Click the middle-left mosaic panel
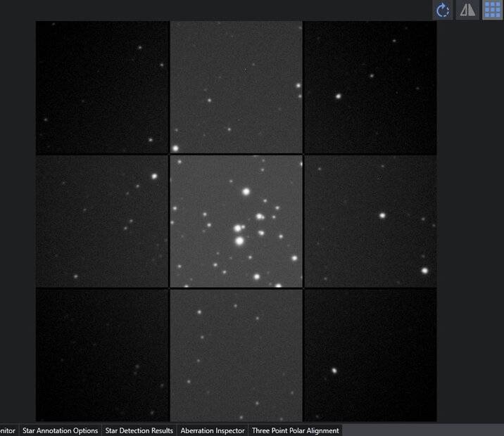The image size is (504, 436). [102, 222]
